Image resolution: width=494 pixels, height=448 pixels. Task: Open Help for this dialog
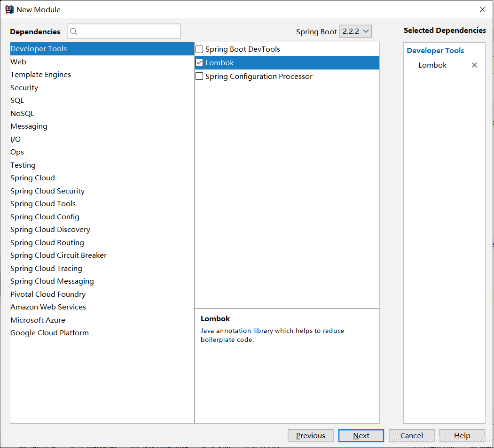point(462,435)
